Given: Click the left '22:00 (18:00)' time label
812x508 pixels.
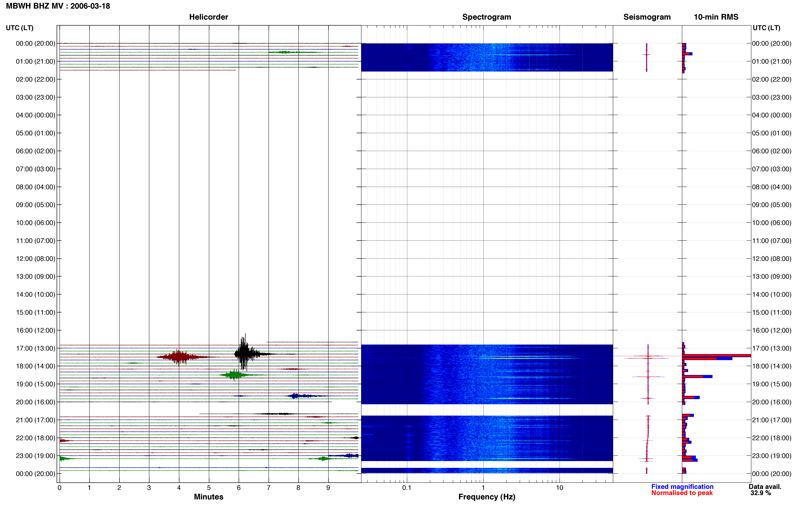Looking at the screenshot, I should point(36,438).
